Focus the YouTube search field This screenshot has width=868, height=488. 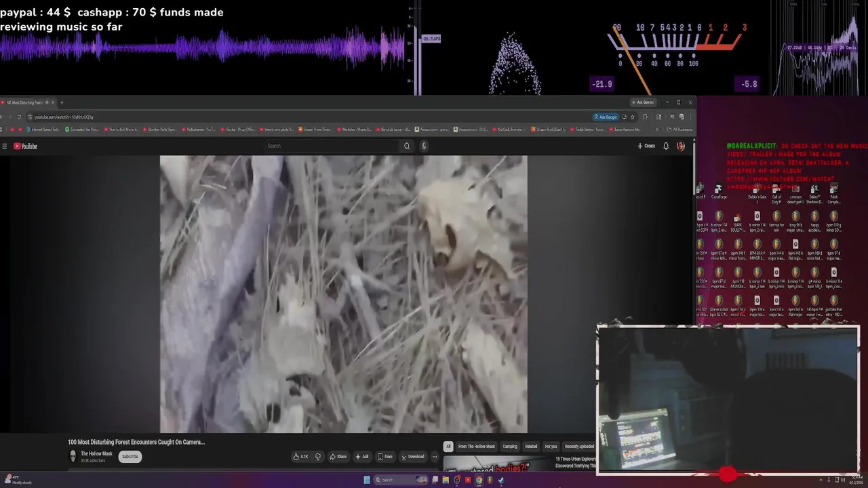tap(331, 146)
